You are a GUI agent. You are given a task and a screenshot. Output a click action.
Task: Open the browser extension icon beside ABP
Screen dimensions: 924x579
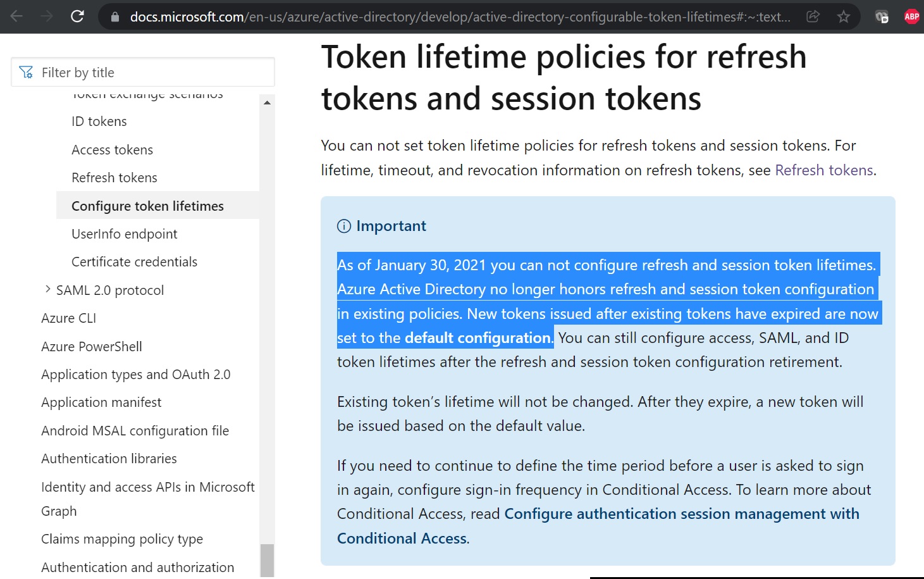[x=881, y=16]
